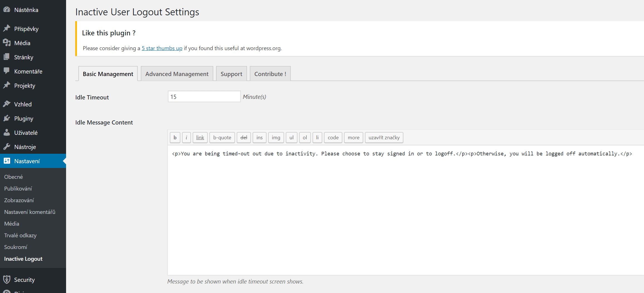The image size is (644, 293).
Task: Open Komentáře menu item
Action: coord(33,71)
